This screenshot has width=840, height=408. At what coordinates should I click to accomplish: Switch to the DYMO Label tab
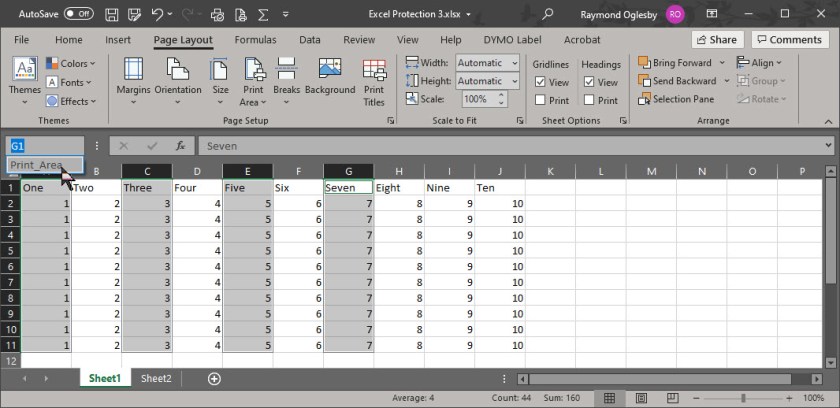(x=512, y=40)
